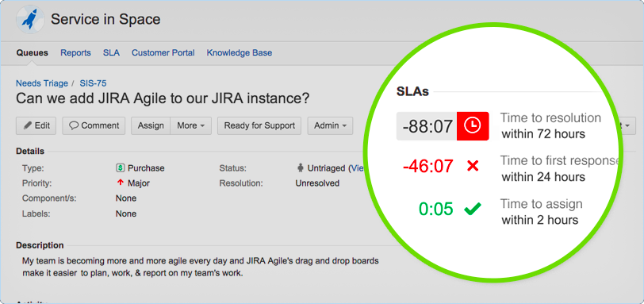Click the -88:07 time to resolution value
644x304 pixels.
pos(427,126)
